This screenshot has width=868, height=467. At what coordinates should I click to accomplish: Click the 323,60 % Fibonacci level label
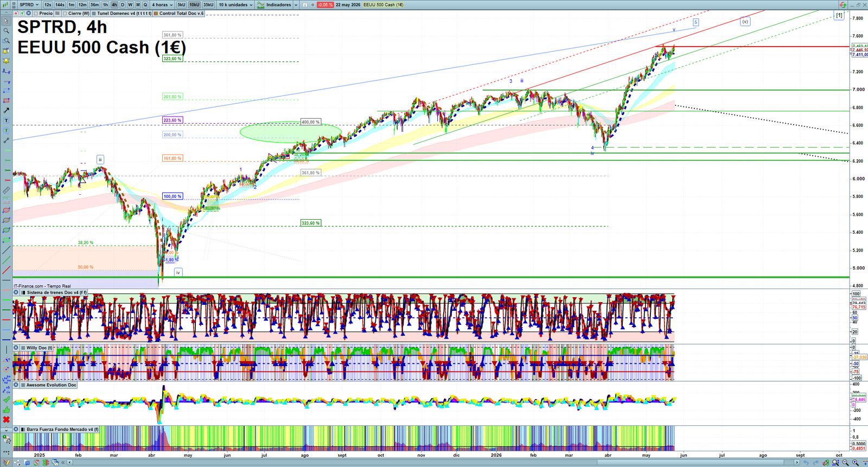pyautogui.click(x=173, y=59)
